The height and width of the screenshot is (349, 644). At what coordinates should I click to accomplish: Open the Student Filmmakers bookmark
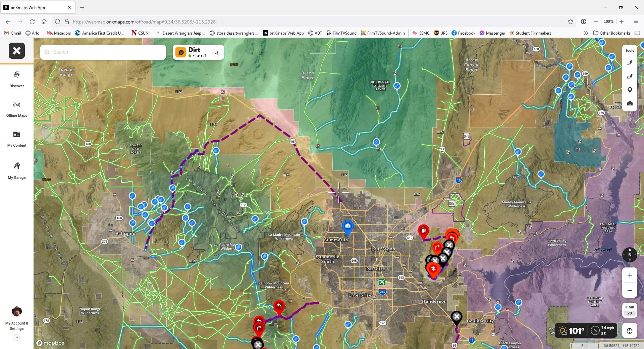(530, 33)
